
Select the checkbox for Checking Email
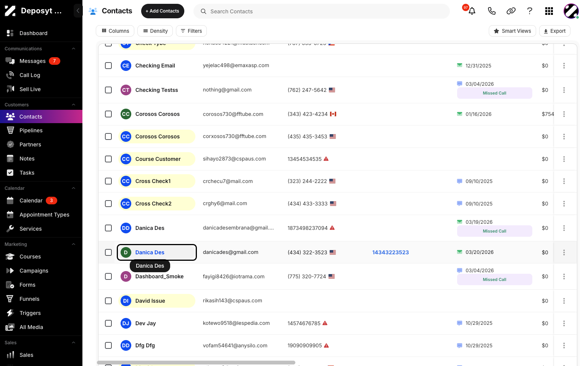tap(108, 66)
